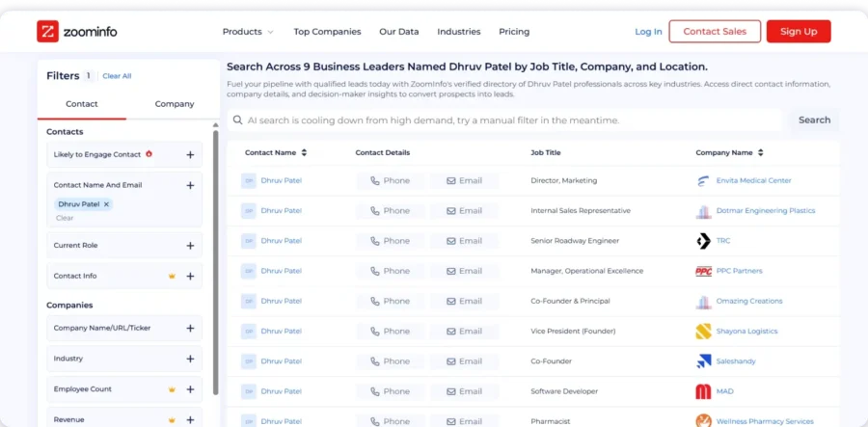
Task: Open Dhruv Patel in Pharmacist row
Action: coord(282,421)
